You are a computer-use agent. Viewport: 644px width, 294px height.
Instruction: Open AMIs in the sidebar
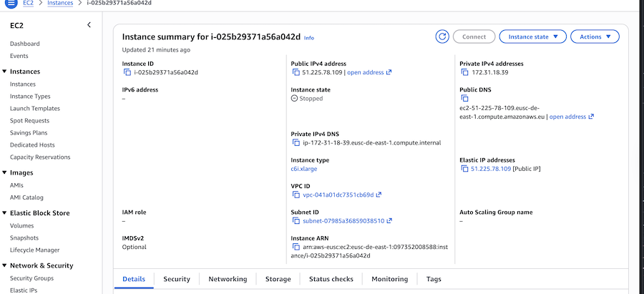pos(16,185)
